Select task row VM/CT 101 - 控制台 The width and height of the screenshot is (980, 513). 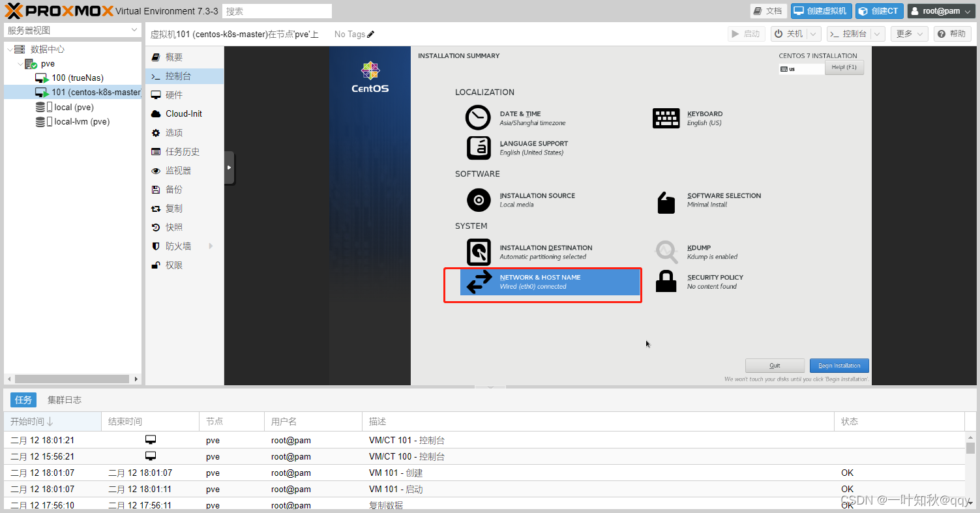pos(484,440)
